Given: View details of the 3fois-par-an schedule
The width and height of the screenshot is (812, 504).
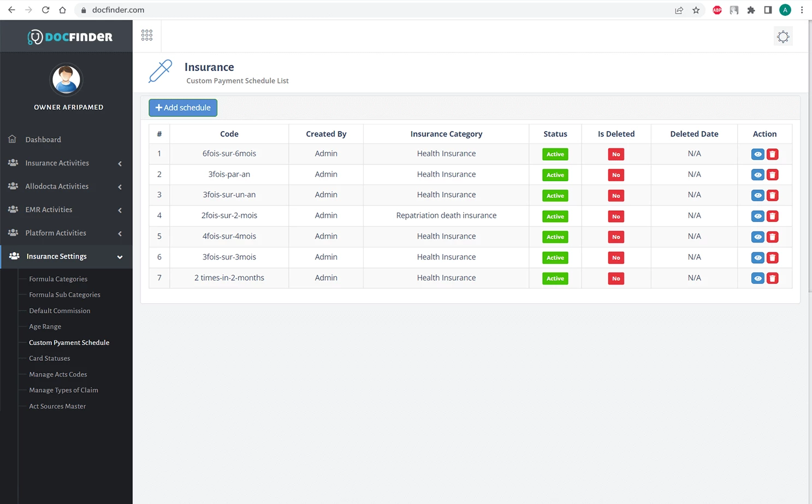Looking at the screenshot, I should coord(757,175).
